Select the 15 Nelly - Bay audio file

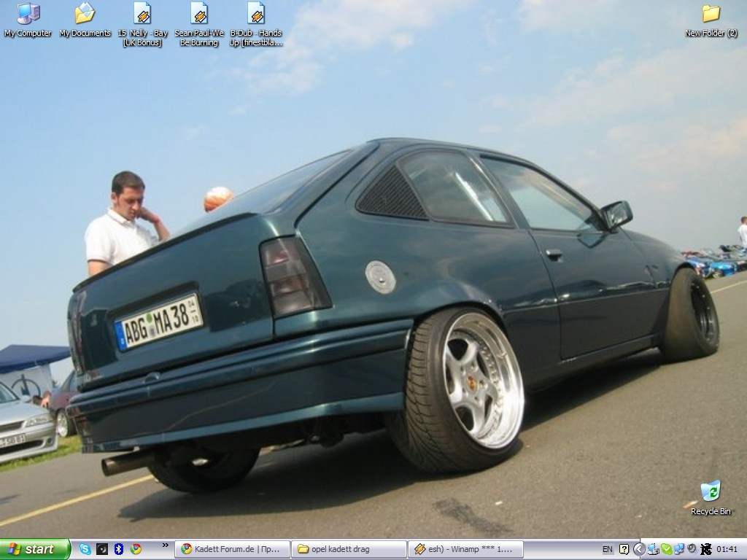pos(142,14)
